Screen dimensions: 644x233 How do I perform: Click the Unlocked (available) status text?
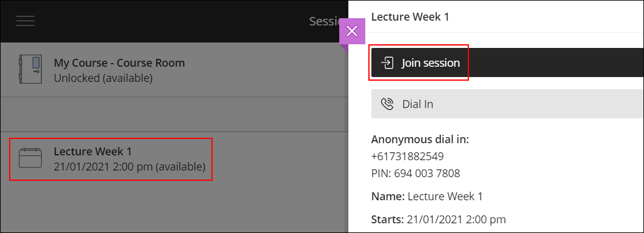[103, 78]
